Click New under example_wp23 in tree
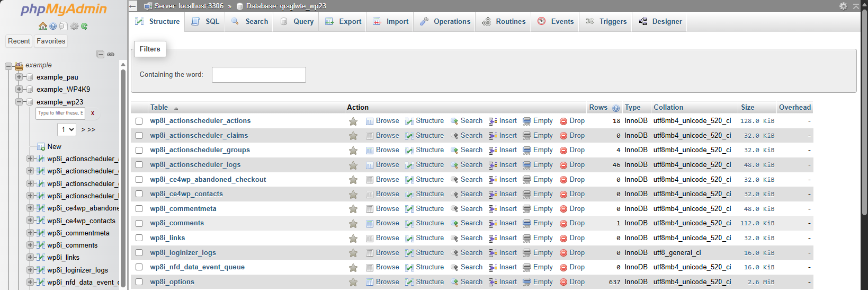This screenshot has width=868, height=290. [x=54, y=146]
